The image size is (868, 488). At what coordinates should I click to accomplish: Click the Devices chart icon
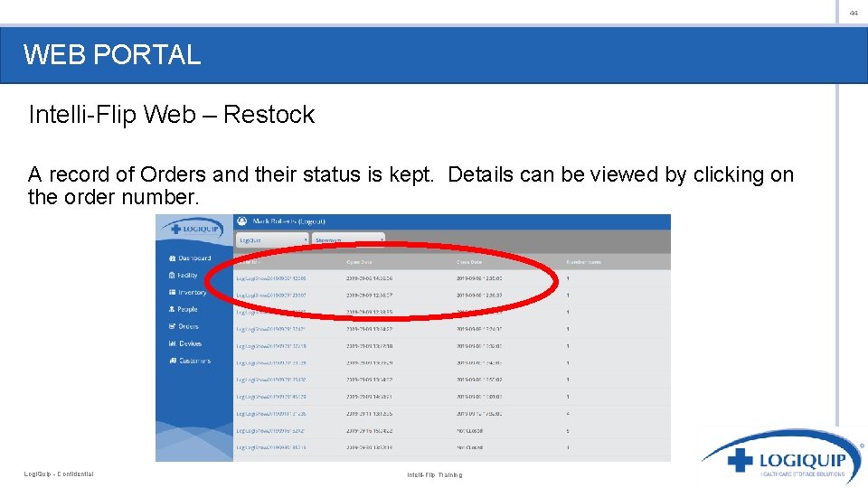pyautogui.click(x=172, y=343)
